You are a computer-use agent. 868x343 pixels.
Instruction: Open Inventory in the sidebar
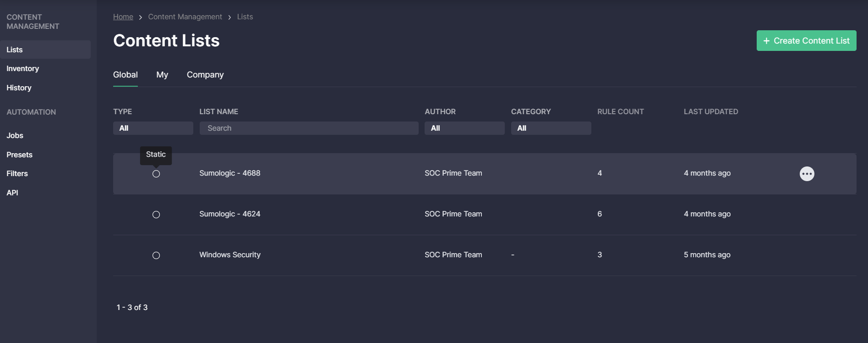coord(23,68)
